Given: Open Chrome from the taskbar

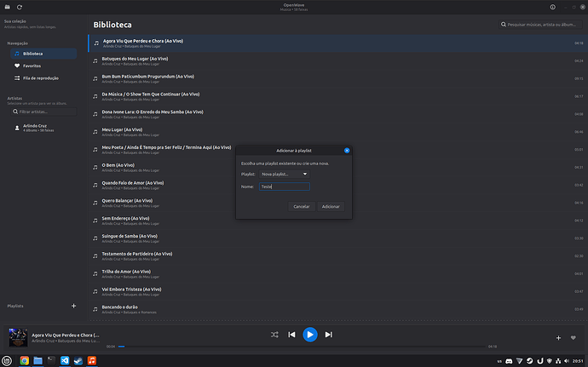Looking at the screenshot, I should click(x=25, y=361).
